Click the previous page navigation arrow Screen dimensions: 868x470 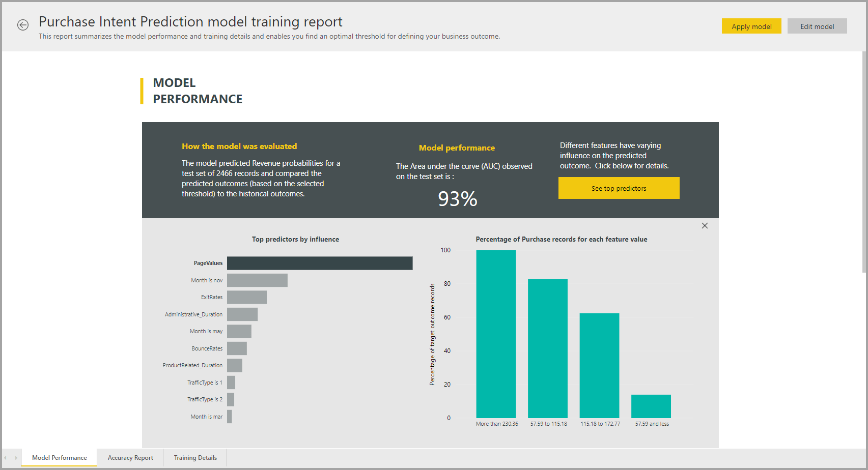pyautogui.click(x=5, y=457)
